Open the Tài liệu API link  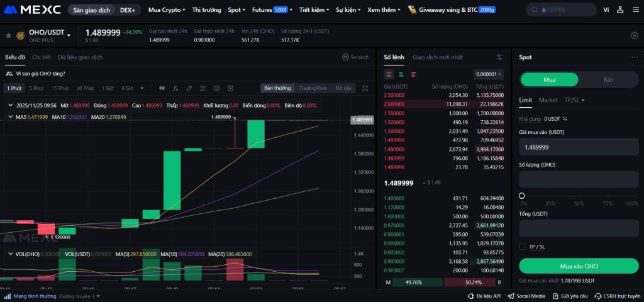(484, 296)
